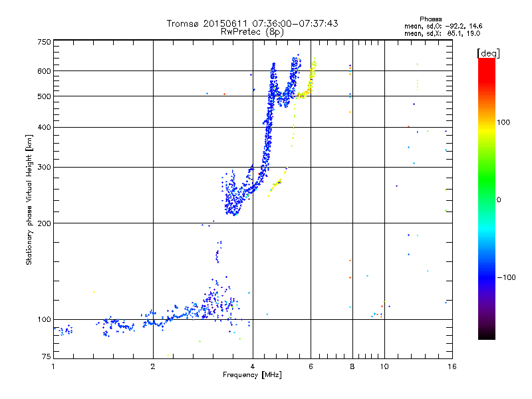Click the y-axis tick label '100'
Image resolution: width=532 pixels, height=399 pixels.
coord(44,320)
